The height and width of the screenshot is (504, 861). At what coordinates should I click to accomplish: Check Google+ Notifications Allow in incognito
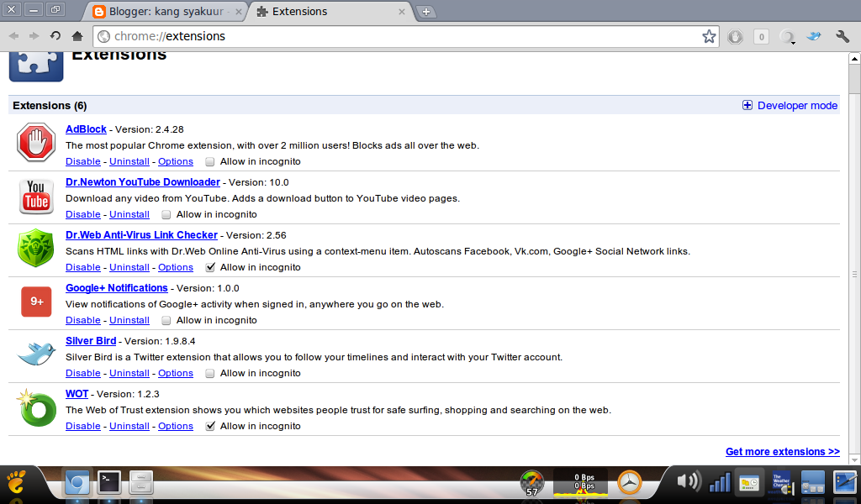point(166,320)
